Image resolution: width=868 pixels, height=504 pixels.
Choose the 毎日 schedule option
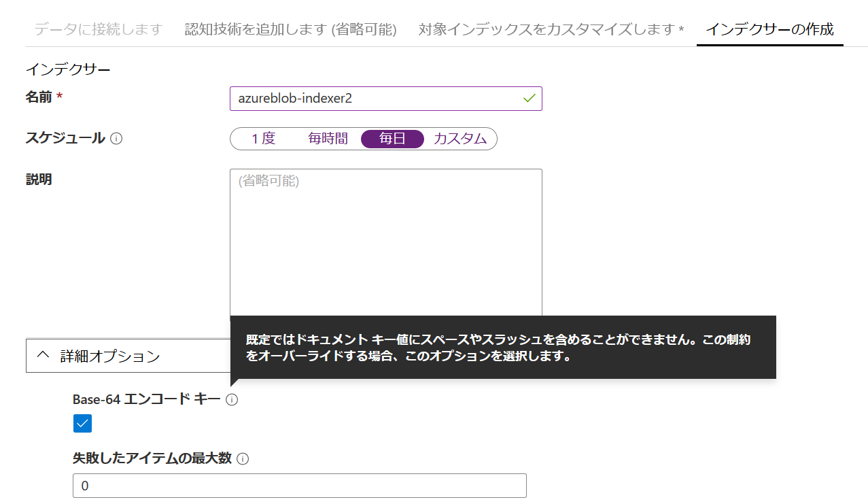click(x=392, y=139)
